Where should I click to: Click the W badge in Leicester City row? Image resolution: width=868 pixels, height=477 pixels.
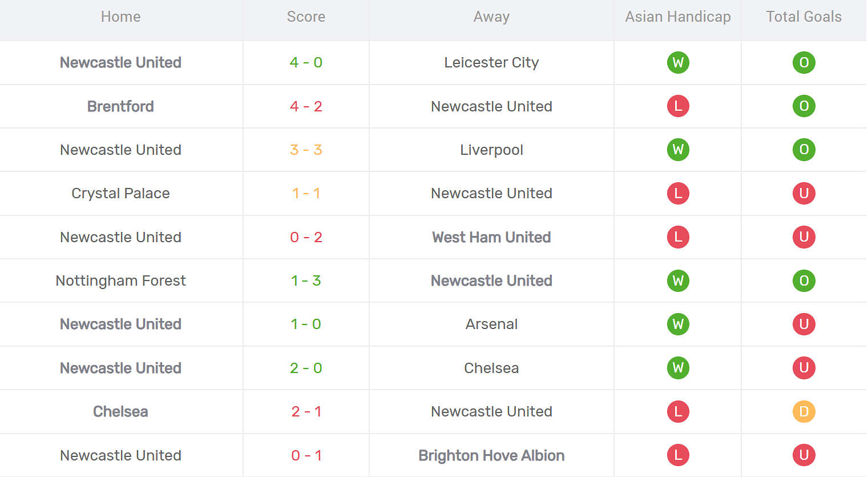(x=678, y=62)
